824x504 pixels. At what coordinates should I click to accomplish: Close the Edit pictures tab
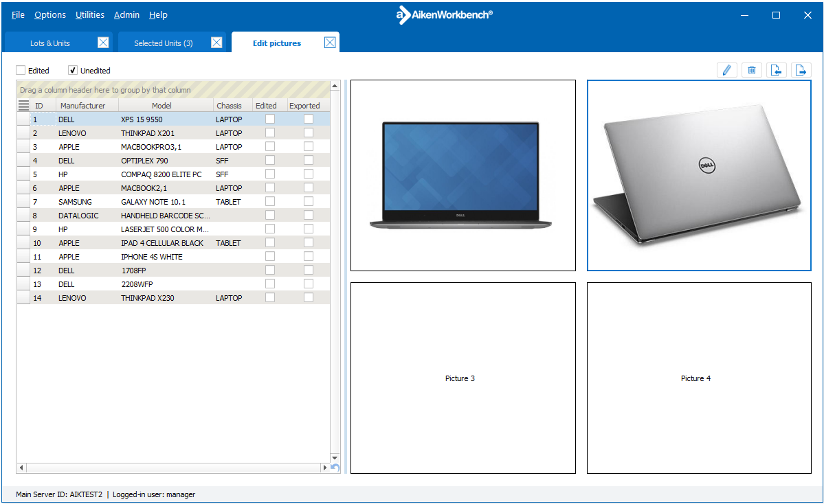(330, 43)
